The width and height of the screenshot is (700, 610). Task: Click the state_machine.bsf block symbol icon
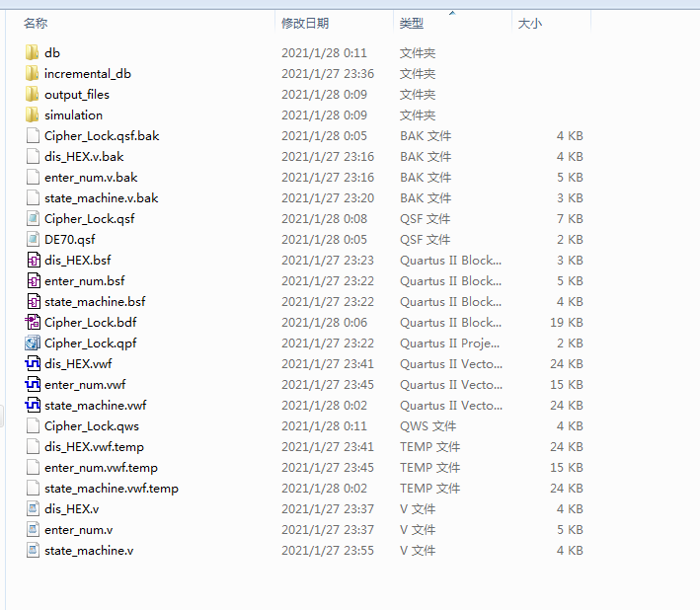pyautogui.click(x=34, y=302)
